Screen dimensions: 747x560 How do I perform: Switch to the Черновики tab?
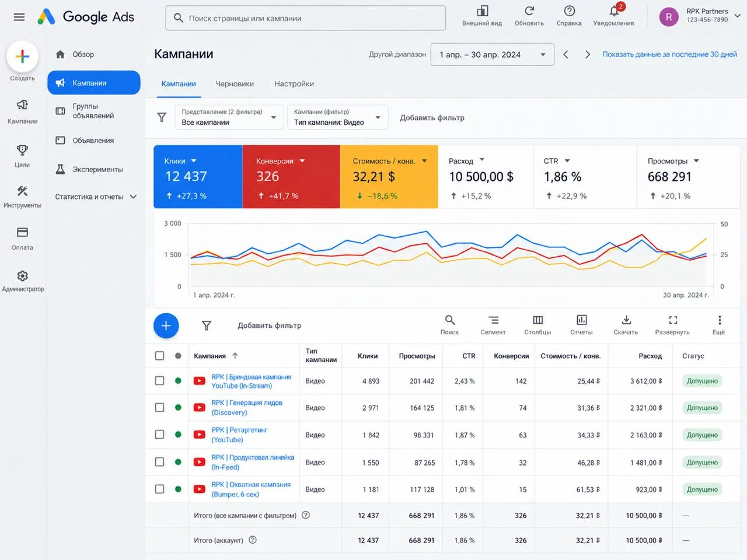[235, 84]
